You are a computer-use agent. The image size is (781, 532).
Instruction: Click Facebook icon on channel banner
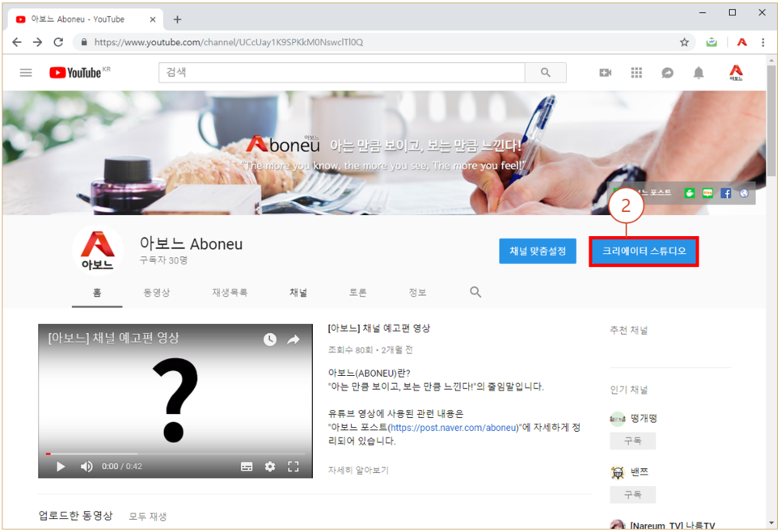pyautogui.click(x=726, y=193)
